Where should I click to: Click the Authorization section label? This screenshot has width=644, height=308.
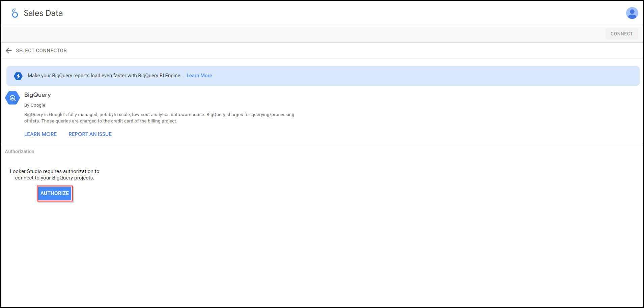click(x=20, y=151)
